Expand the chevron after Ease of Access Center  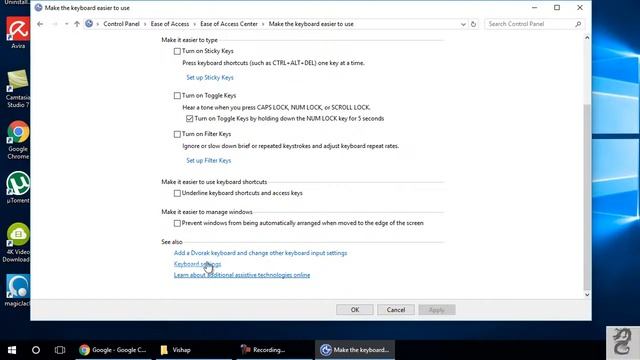[x=263, y=24]
